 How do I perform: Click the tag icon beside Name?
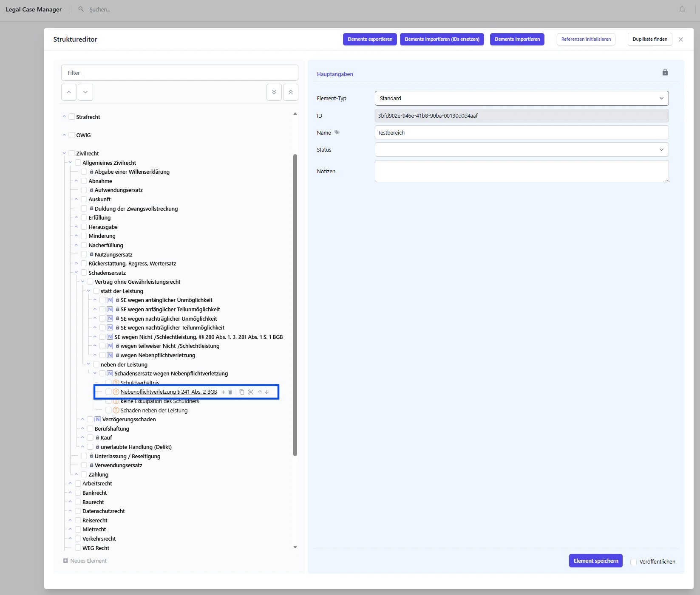(x=337, y=133)
